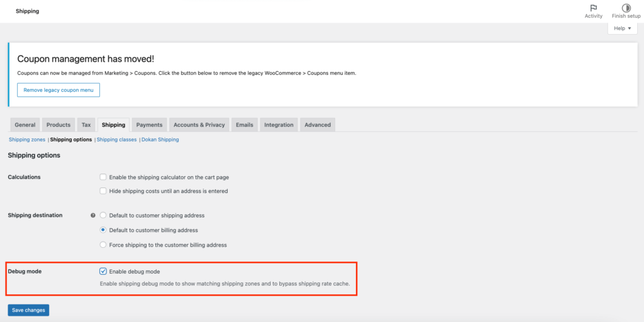The width and height of the screenshot is (644, 322).
Task: Open the Payments tab
Action: (150, 125)
